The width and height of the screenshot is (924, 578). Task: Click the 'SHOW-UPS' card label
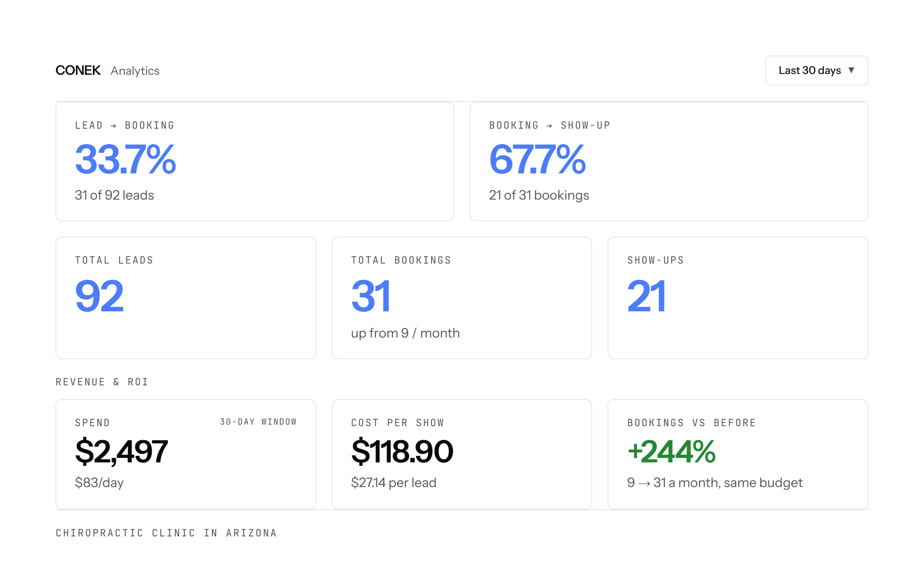pos(656,260)
